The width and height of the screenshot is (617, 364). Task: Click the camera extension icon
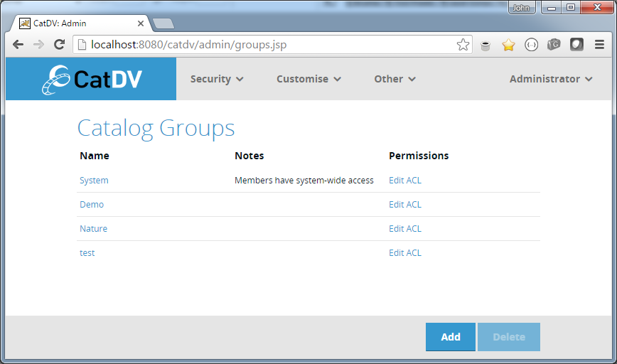tap(554, 45)
